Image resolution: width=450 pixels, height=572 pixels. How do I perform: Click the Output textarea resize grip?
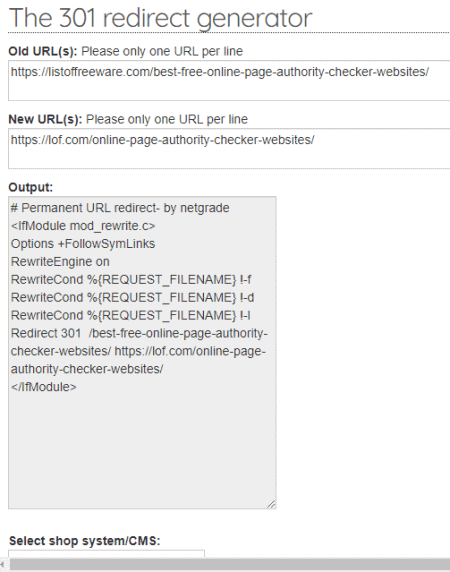(271, 504)
